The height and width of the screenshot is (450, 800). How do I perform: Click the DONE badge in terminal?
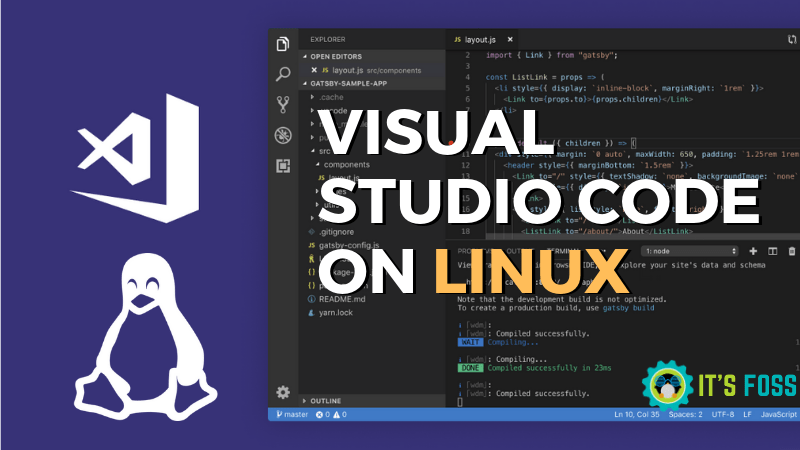(470, 368)
